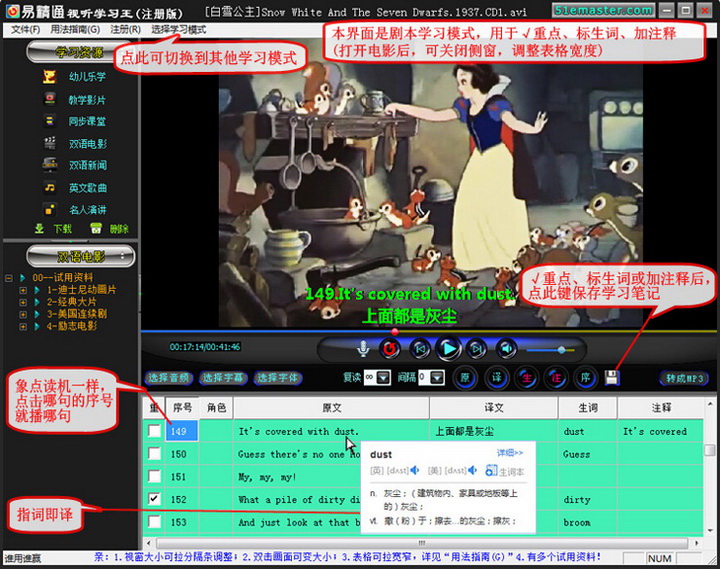Open the 注册(R) menu
The width and height of the screenshot is (720, 569).
[125, 30]
